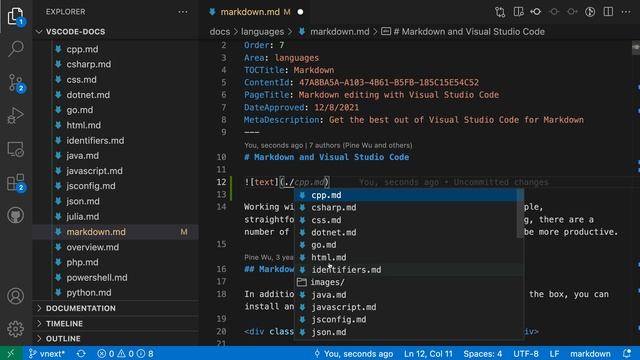Viewport: 640px width, 360px height.
Task: Open preview to the side
Action: click(518, 12)
